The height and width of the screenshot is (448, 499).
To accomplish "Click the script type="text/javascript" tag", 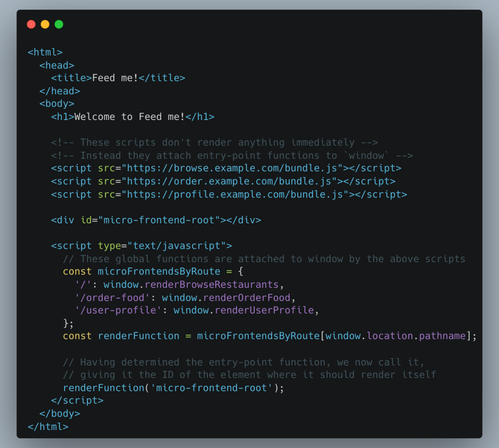I will (x=142, y=246).
